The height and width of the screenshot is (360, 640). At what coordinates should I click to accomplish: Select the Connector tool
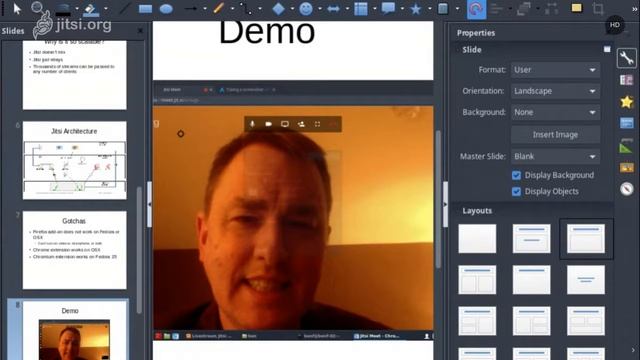click(x=246, y=9)
